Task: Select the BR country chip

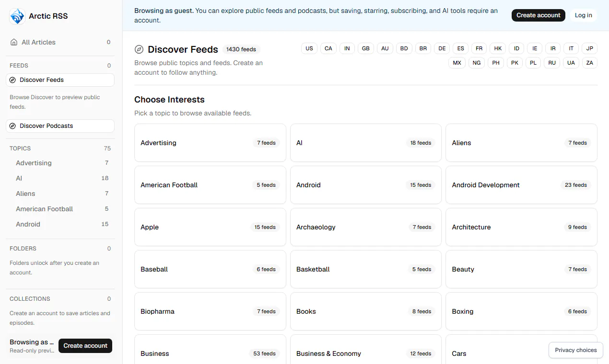Action: [x=423, y=48]
